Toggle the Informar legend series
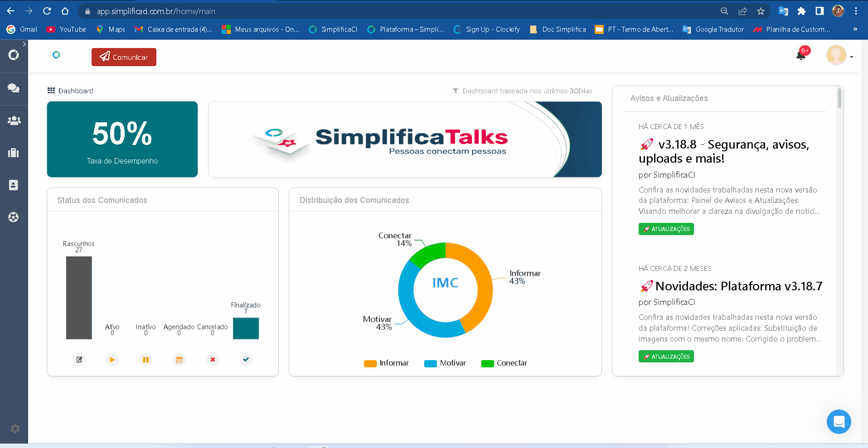 pyautogui.click(x=386, y=363)
